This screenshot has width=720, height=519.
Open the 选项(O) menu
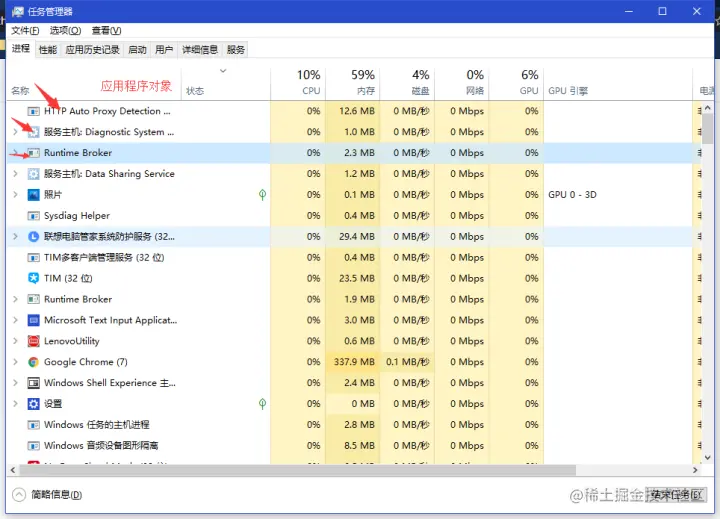[65, 31]
